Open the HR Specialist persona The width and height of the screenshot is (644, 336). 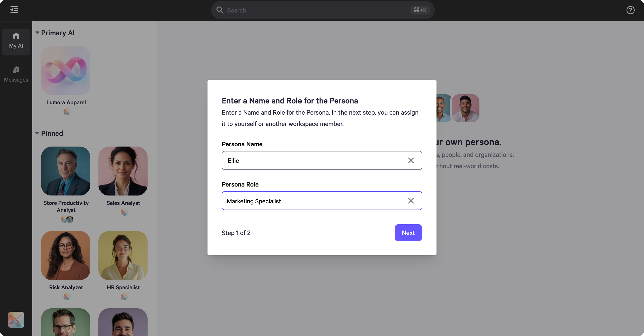123,255
